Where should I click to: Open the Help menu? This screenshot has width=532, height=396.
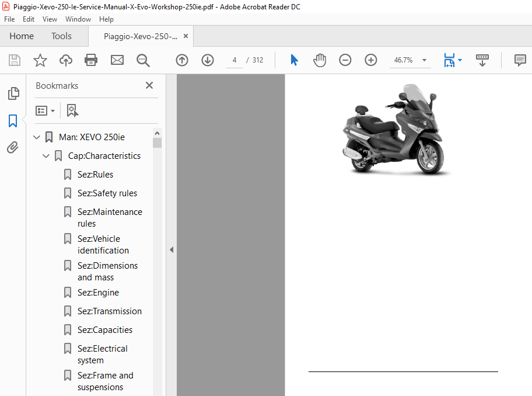point(106,19)
